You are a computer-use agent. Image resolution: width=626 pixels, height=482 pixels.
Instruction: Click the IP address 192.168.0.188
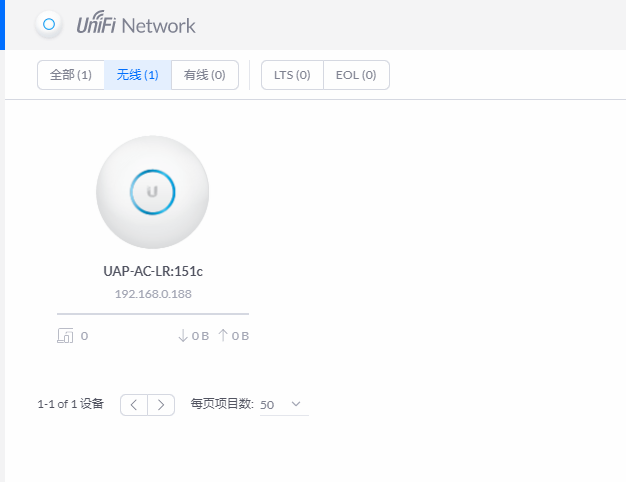pyautogui.click(x=153, y=294)
